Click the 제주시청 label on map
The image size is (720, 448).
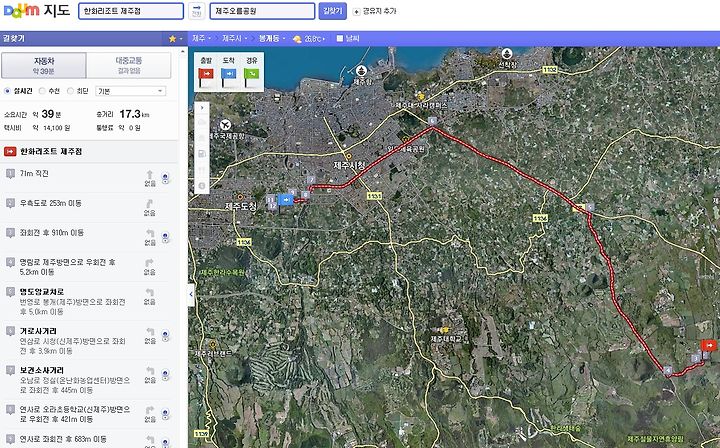pyautogui.click(x=349, y=166)
